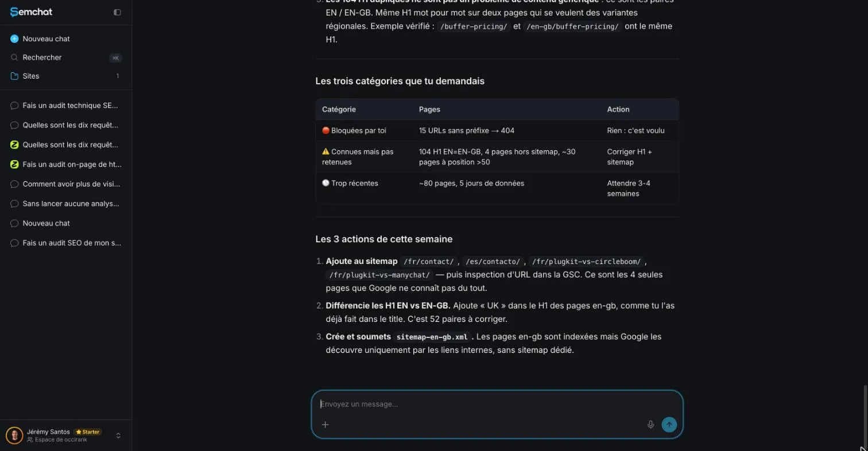Click the 'Bloquées par toi' table cell
Image resolution: width=868 pixels, height=451 pixels.
pyautogui.click(x=364, y=130)
